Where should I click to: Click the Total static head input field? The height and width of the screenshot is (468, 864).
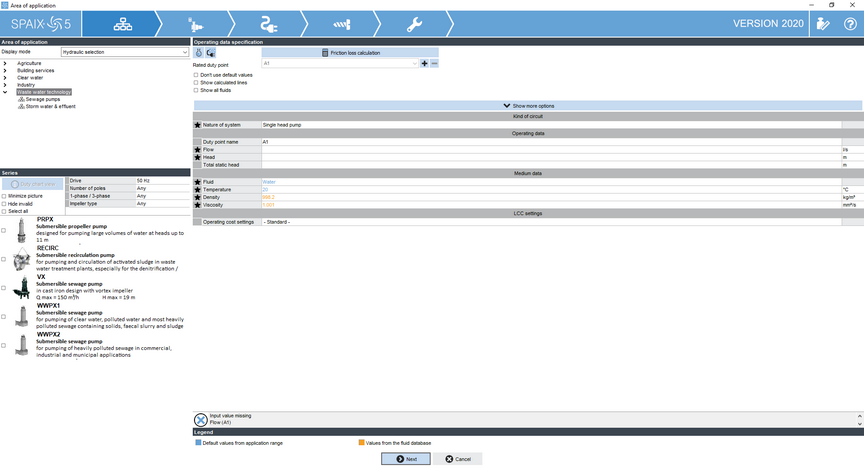pos(551,165)
